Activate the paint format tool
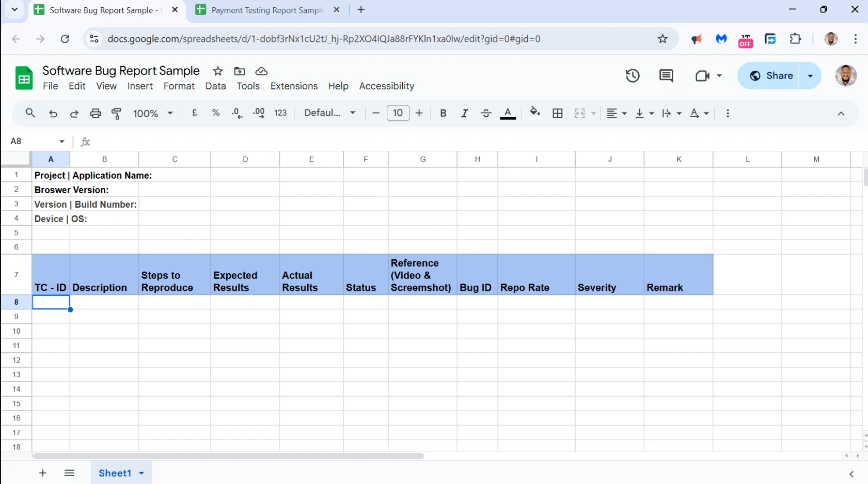Screen dimensions: 868x484 click(x=117, y=113)
